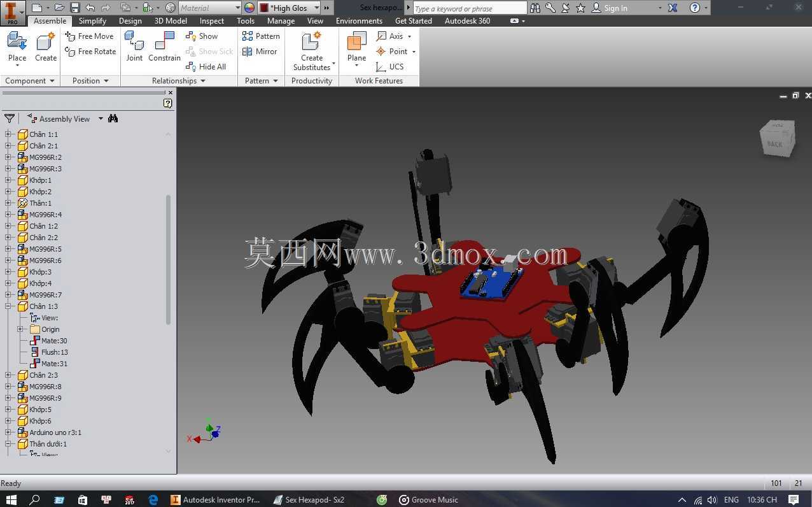This screenshot has width=812, height=507.
Task: Open the browser filter funnel icon
Action: [10, 118]
